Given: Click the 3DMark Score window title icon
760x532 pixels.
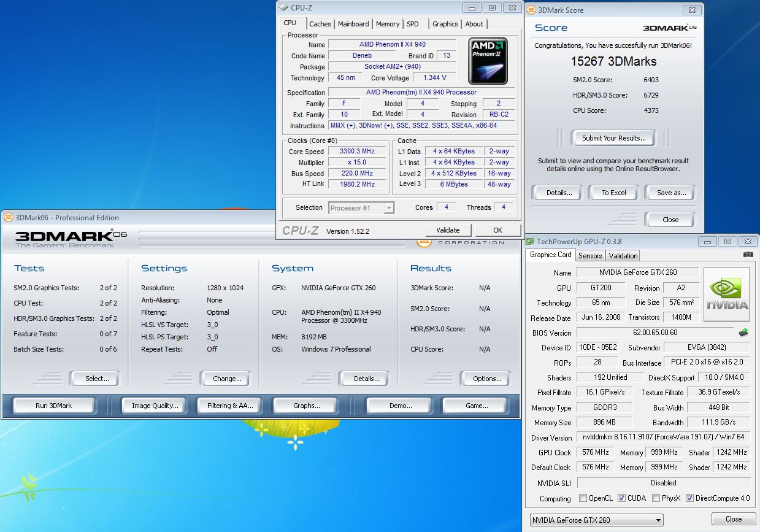Looking at the screenshot, I should 531,10.
